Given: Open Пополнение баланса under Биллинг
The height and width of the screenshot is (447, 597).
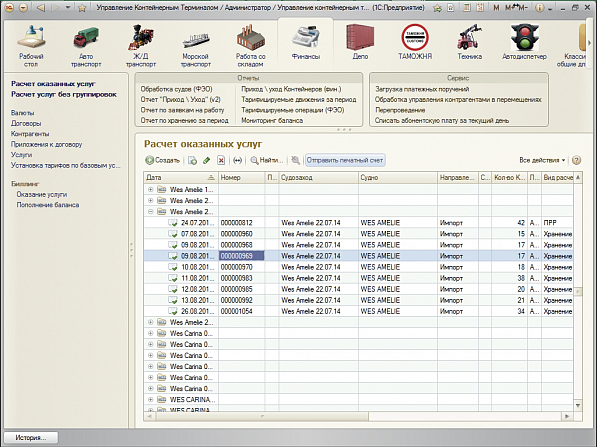Looking at the screenshot, I should tap(48, 205).
